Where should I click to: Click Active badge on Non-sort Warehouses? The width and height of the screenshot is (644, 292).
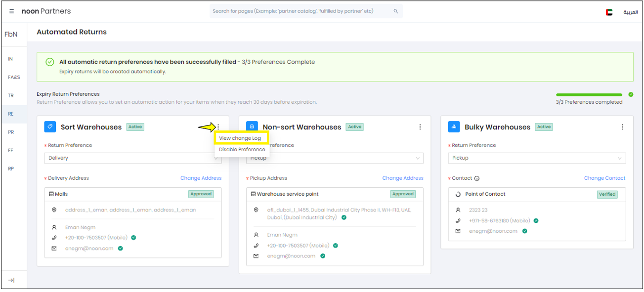point(354,127)
